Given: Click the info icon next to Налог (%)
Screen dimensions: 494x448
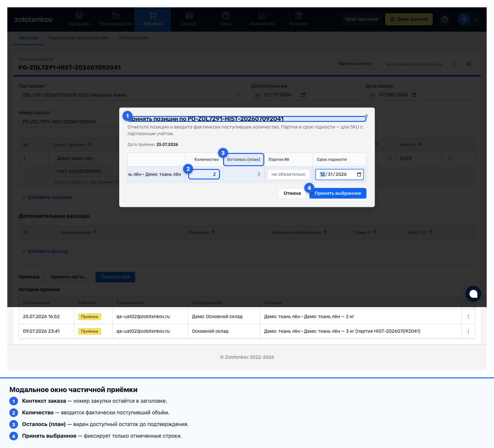Looking at the screenshot, I should [431, 232].
